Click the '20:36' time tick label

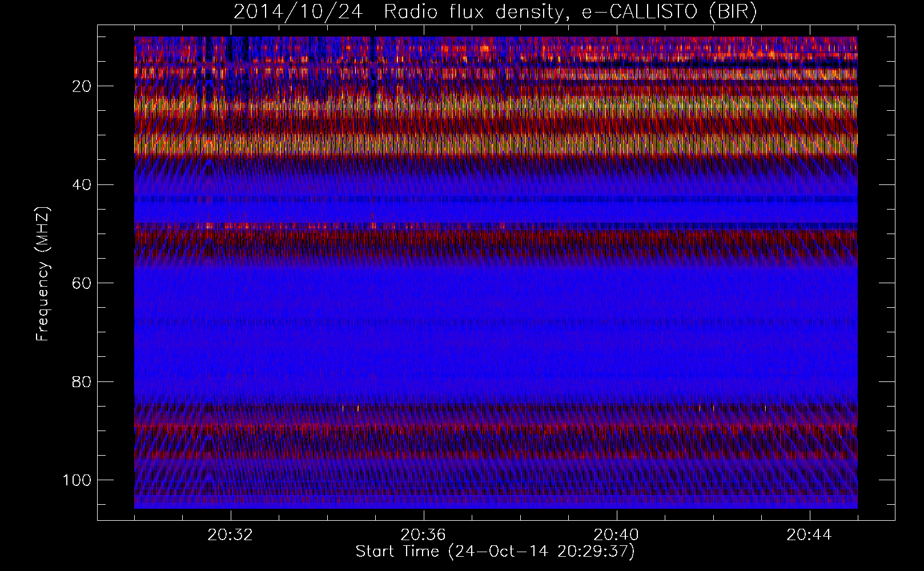423,535
